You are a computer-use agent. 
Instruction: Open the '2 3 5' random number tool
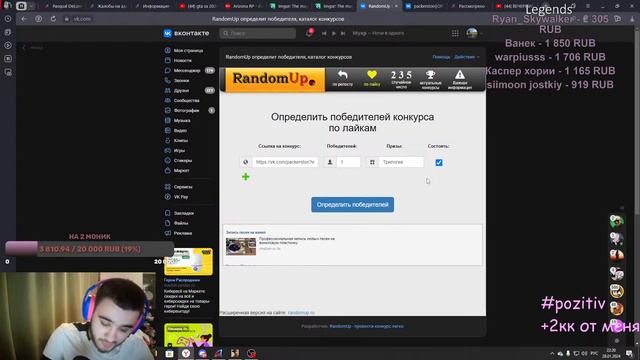click(401, 79)
